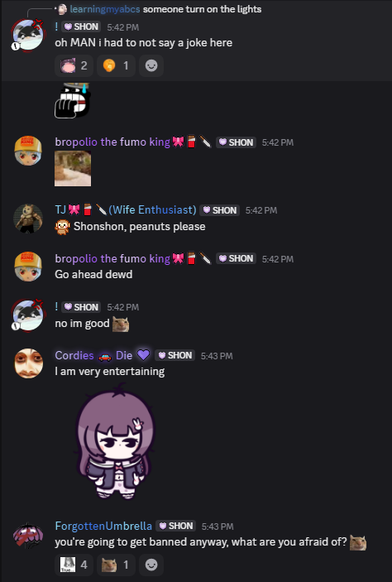Toggle the pink emoji reaction showing 2
This screenshot has width=392, height=582.
click(x=74, y=65)
